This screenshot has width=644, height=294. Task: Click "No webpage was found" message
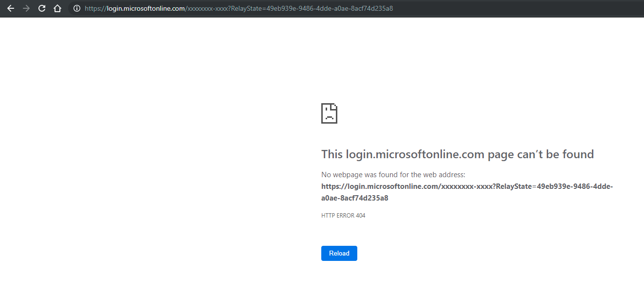click(393, 174)
